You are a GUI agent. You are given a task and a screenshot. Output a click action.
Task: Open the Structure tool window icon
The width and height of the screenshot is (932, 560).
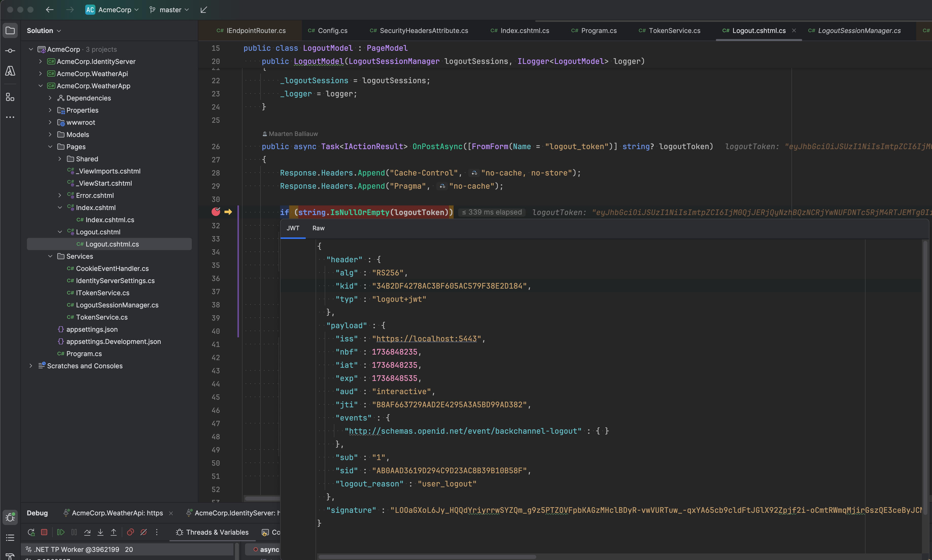click(10, 97)
